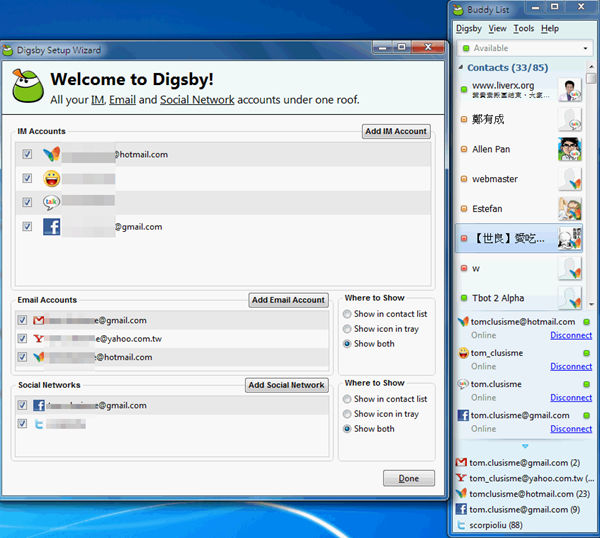Viewport: 600px width, 538px height.
Task: Open the Available status dropdown
Action: [524, 48]
